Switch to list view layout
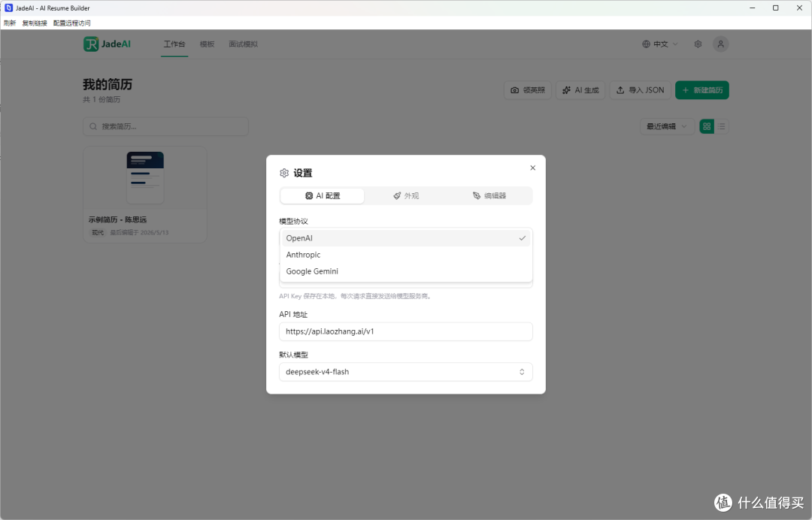The height and width of the screenshot is (520, 812). point(721,126)
